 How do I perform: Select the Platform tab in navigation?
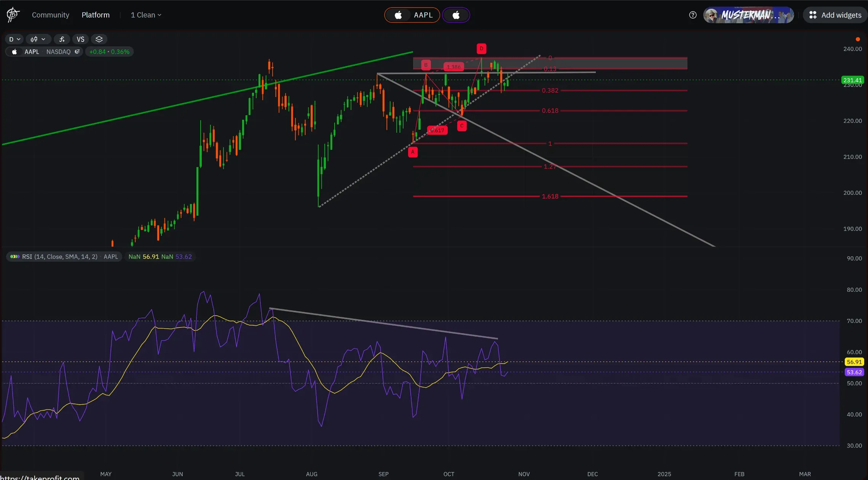(95, 14)
